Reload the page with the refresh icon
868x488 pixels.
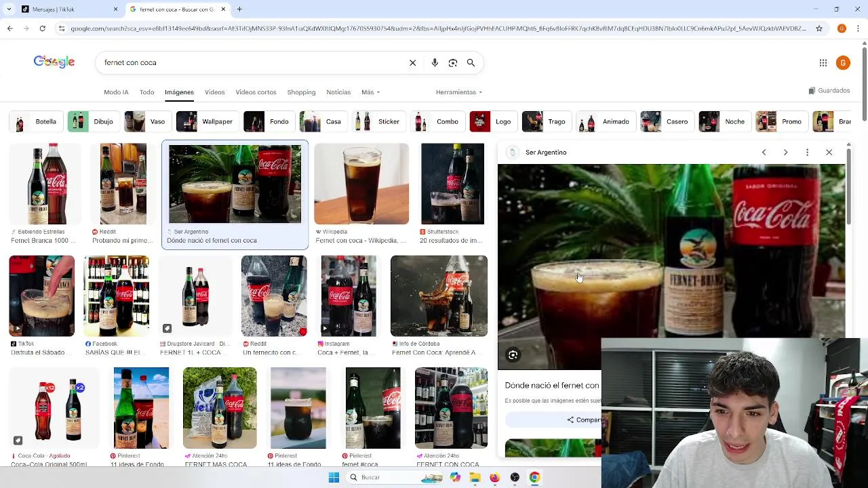42,28
